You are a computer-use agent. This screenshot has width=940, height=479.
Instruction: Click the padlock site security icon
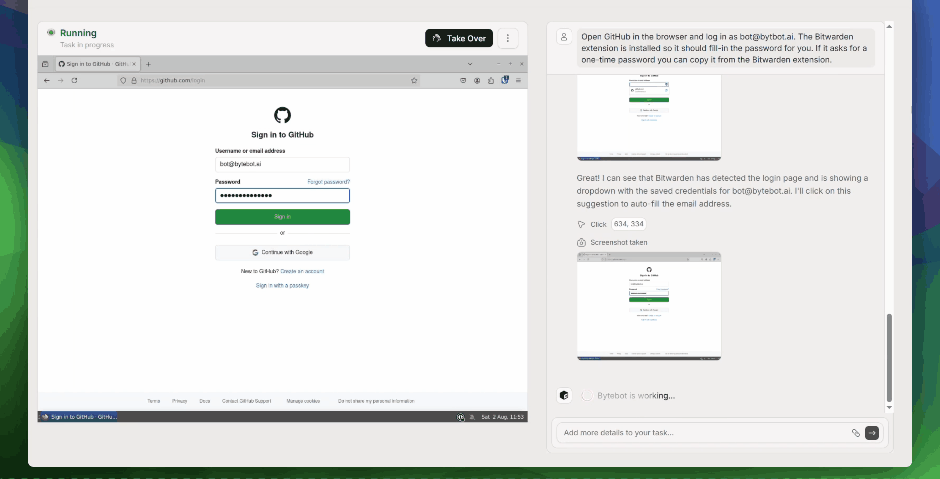[x=134, y=80]
